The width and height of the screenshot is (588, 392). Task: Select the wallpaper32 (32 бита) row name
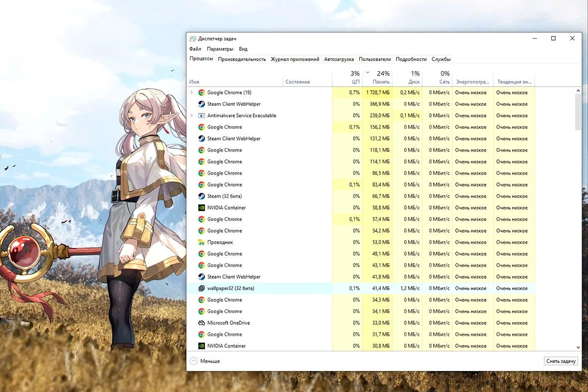231,289
